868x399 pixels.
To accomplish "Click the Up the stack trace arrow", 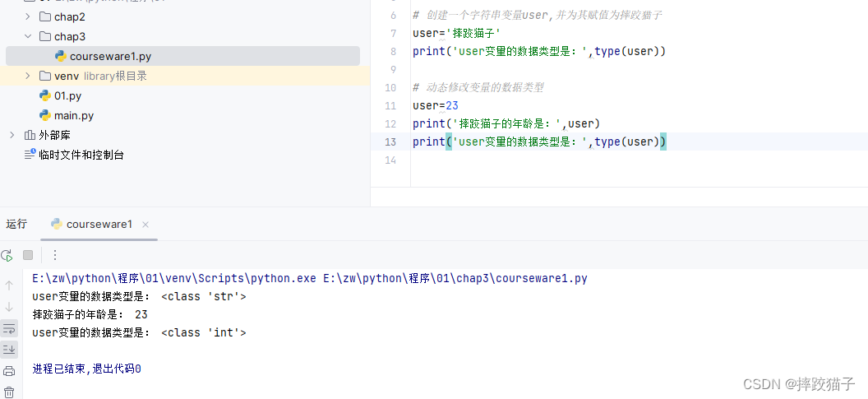I will click(9, 286).
